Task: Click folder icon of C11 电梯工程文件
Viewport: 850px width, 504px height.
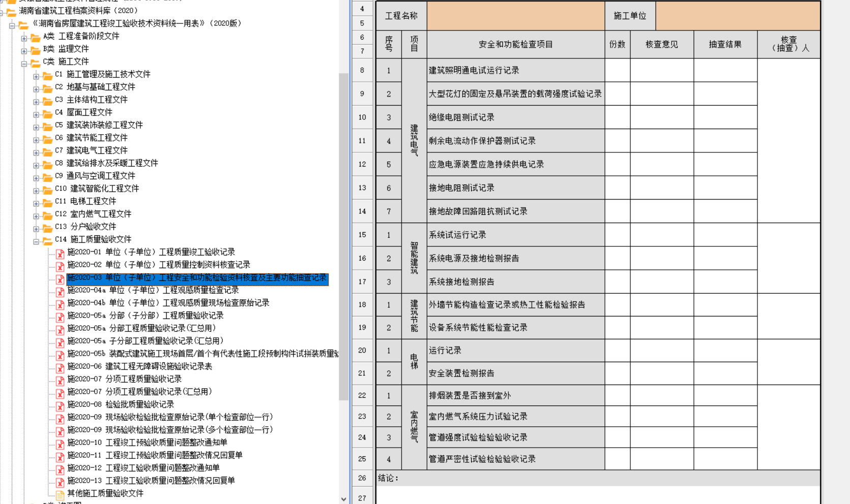Action: [47, 202]
